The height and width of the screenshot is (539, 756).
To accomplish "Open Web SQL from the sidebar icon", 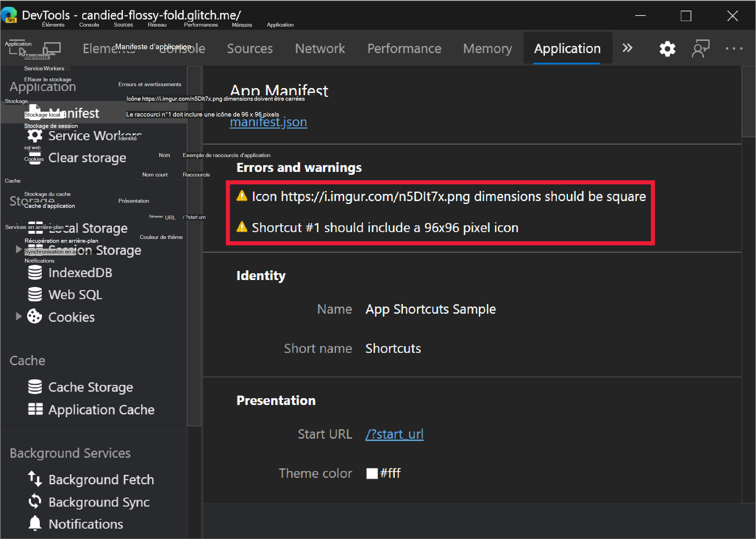I will (35, 294).
